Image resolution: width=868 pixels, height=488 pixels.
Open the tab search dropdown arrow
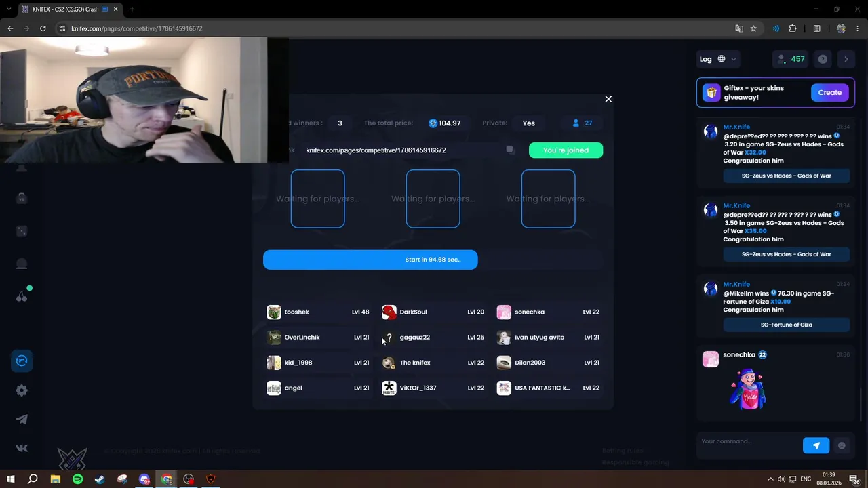tap(8, 9)
